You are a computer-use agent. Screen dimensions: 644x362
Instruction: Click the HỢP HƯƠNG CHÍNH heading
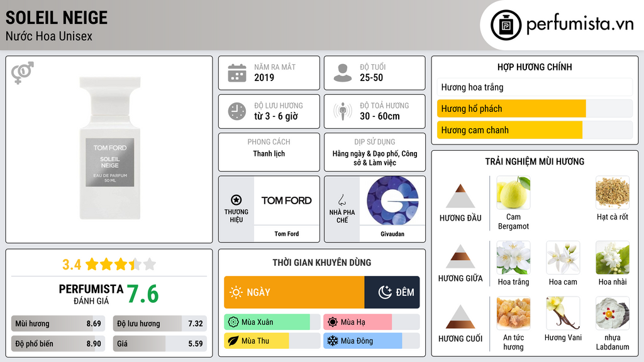[x=535, y=67]
